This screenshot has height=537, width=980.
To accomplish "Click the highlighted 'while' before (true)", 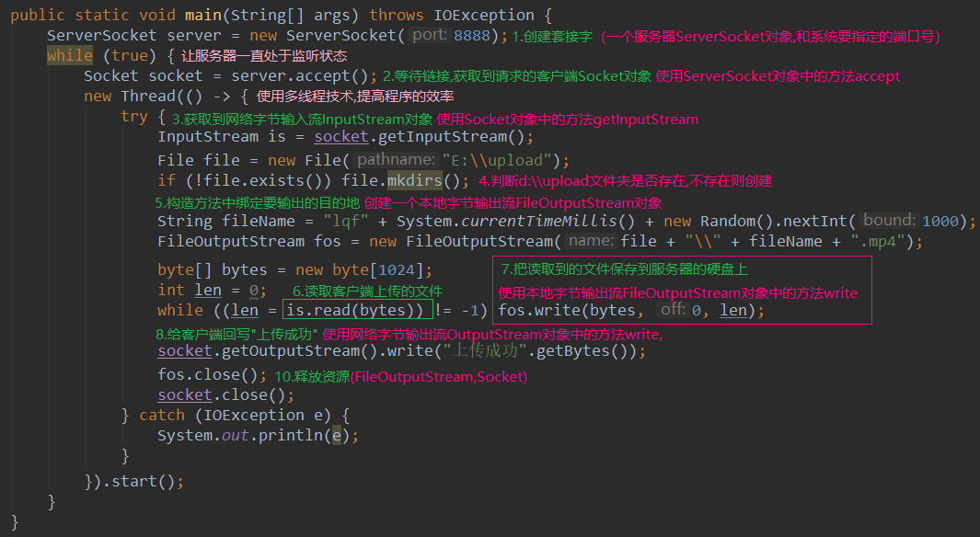I will coord(69,55).
